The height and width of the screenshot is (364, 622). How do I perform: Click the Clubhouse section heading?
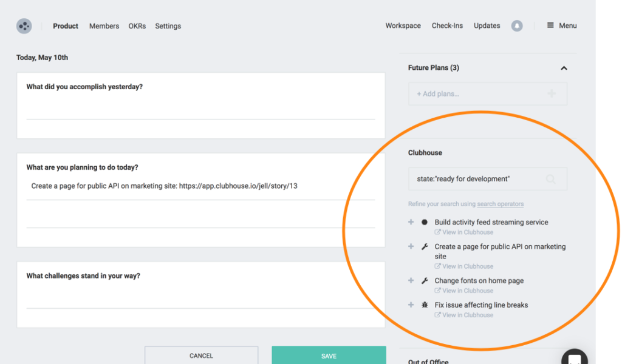click(425, 152)
